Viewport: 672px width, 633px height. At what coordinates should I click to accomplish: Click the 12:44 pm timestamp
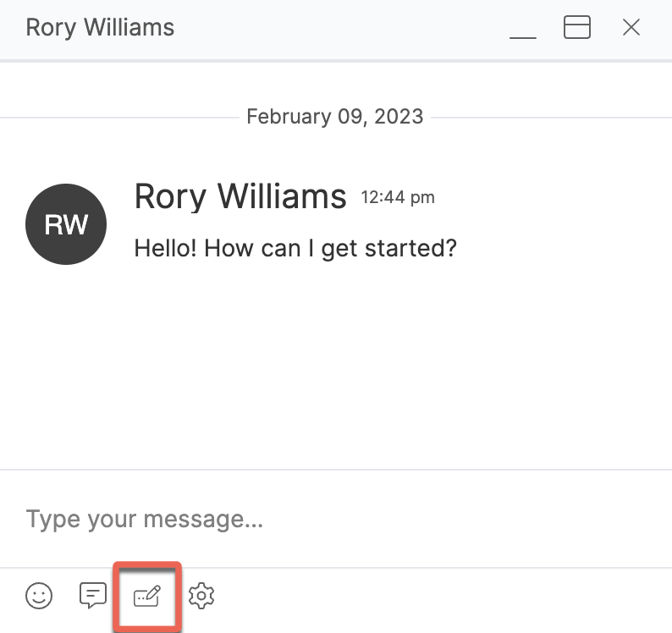pos(398,197)
